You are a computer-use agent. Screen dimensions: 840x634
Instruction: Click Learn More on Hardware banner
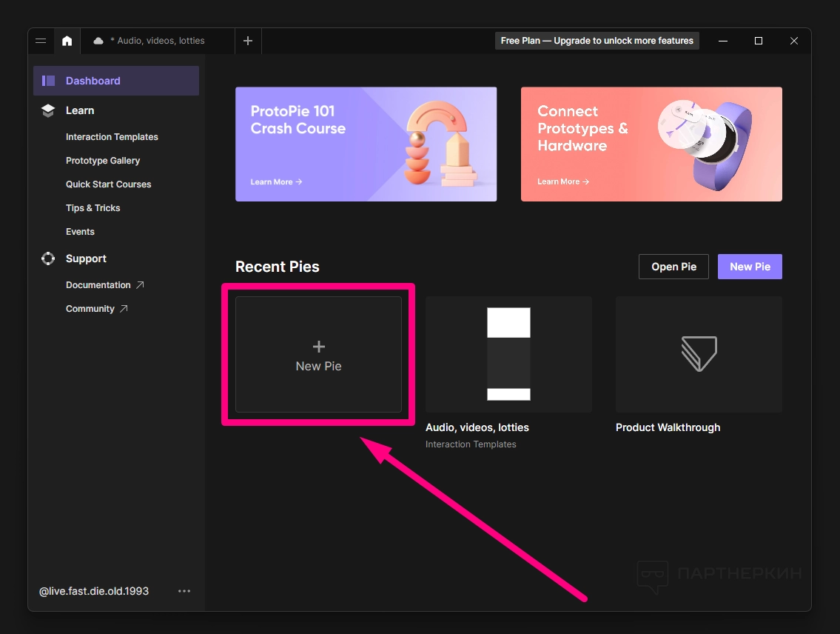(563, 181)
